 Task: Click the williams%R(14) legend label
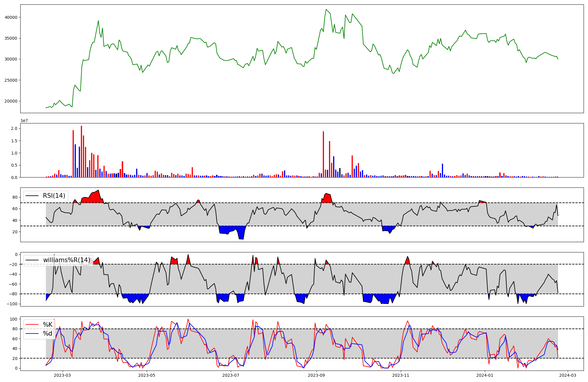(x=67, y=260)
